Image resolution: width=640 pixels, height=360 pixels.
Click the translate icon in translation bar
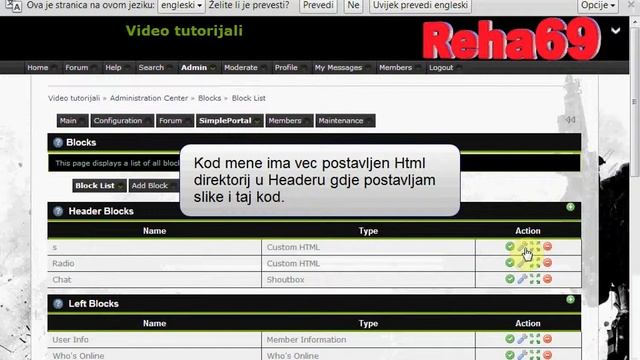click(13, 6)
